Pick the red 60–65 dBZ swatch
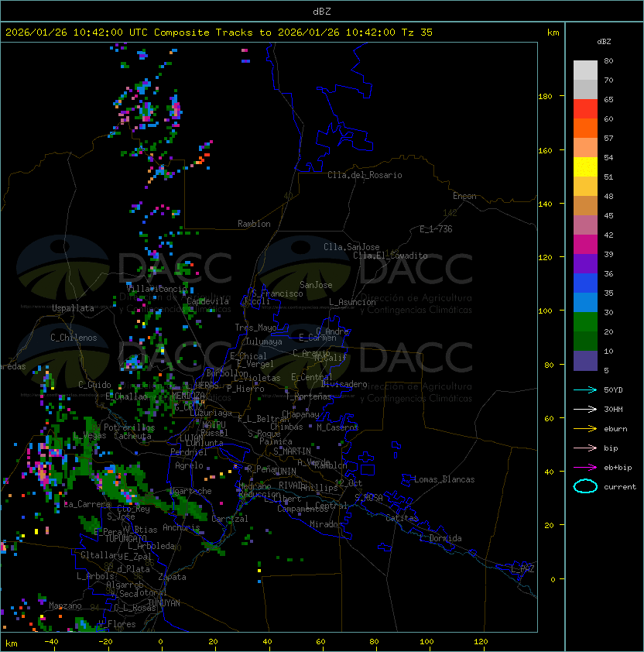The width and height of the screenshot is (644, 652). coord(585,109)
